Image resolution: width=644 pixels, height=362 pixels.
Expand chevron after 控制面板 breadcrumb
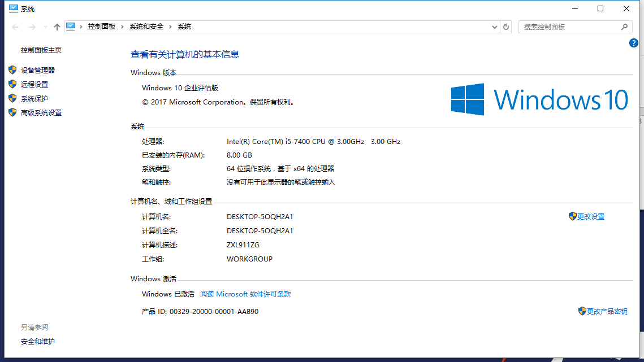(x=122, y=27)
